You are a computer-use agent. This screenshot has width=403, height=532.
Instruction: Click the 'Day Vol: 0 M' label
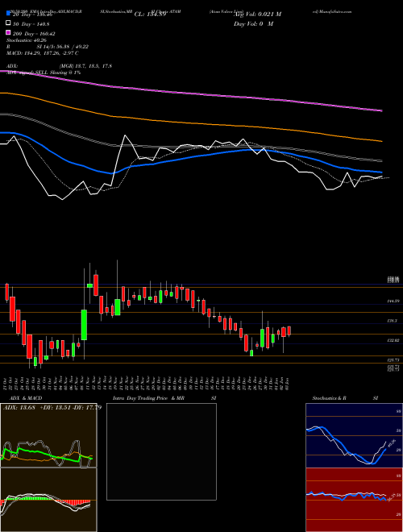click(253, 23)
